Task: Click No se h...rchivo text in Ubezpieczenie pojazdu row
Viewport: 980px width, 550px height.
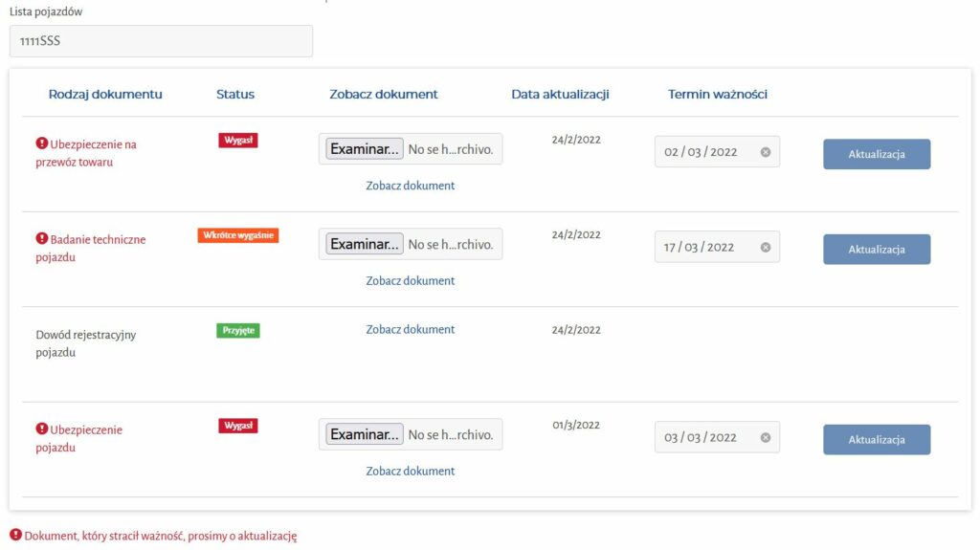Action: coord(451,435)
